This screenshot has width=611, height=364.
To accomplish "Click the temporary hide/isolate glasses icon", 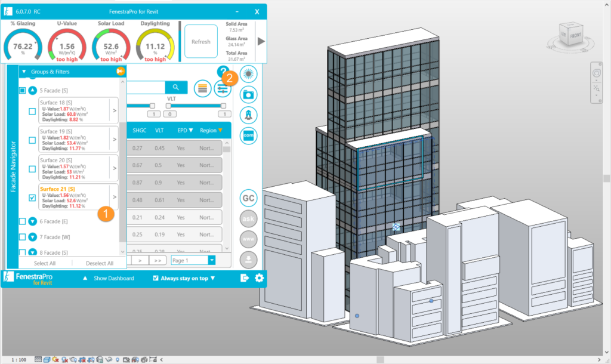I will click(109, 359).
